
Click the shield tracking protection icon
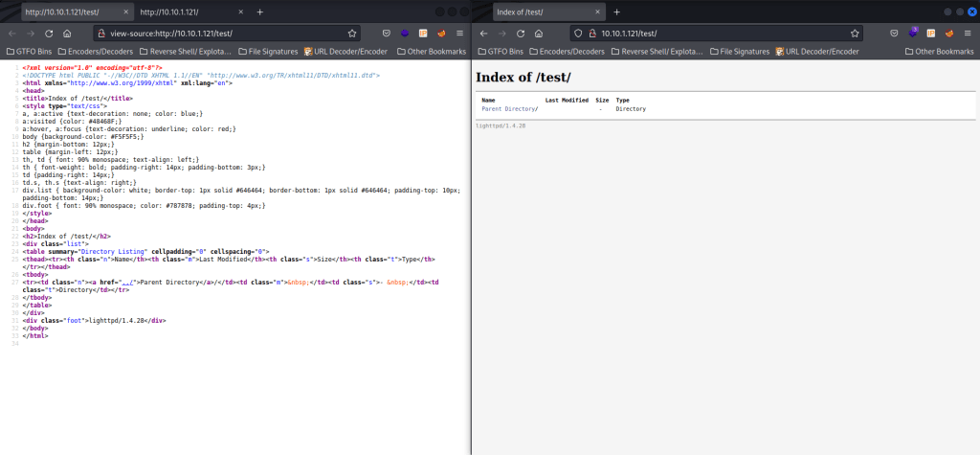pyautogui.click(x=575, y=32)
